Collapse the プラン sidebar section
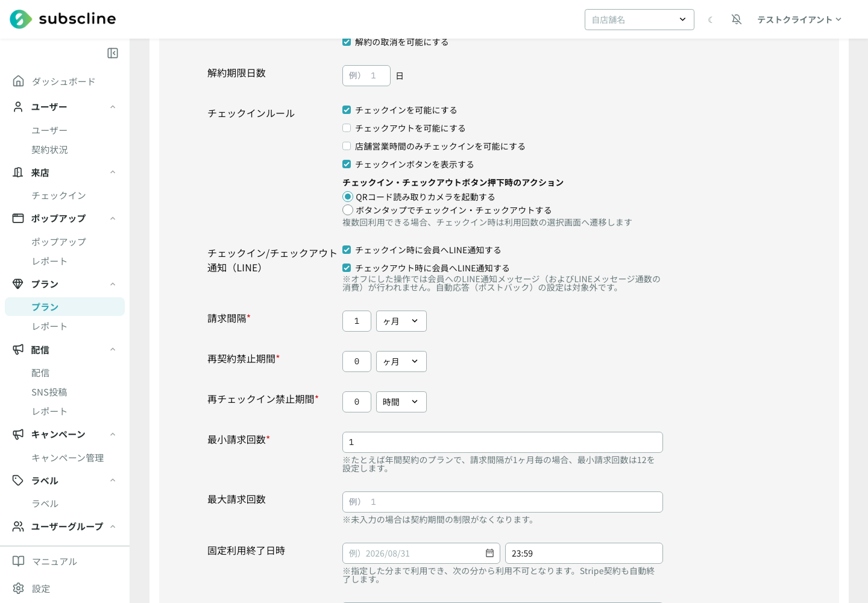 [x=113, y=284]
